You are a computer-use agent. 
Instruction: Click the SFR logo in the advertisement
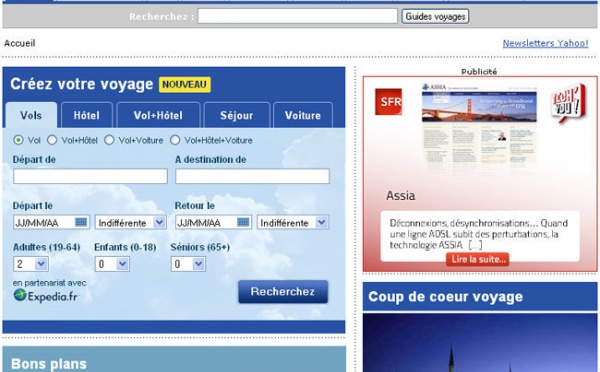(x=388, y=102)
